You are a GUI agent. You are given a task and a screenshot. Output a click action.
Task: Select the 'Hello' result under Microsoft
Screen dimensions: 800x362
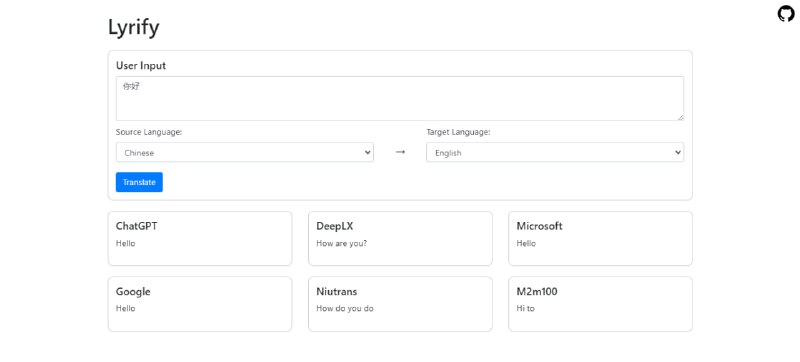tap(526, 243)
